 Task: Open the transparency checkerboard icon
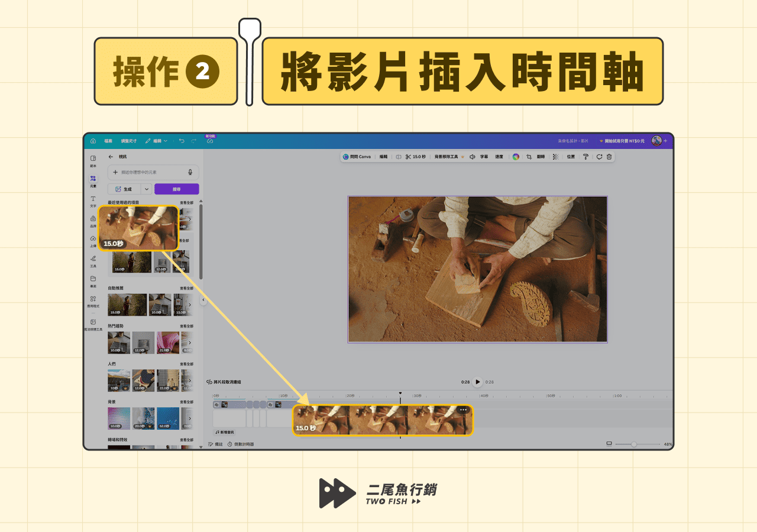tap(555, 157)
